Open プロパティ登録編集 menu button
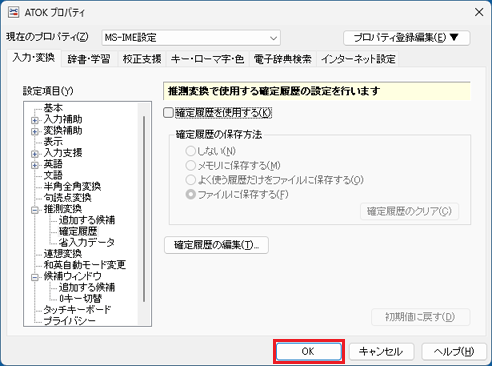Screen dimensions: 492x366 click(407, 38)
